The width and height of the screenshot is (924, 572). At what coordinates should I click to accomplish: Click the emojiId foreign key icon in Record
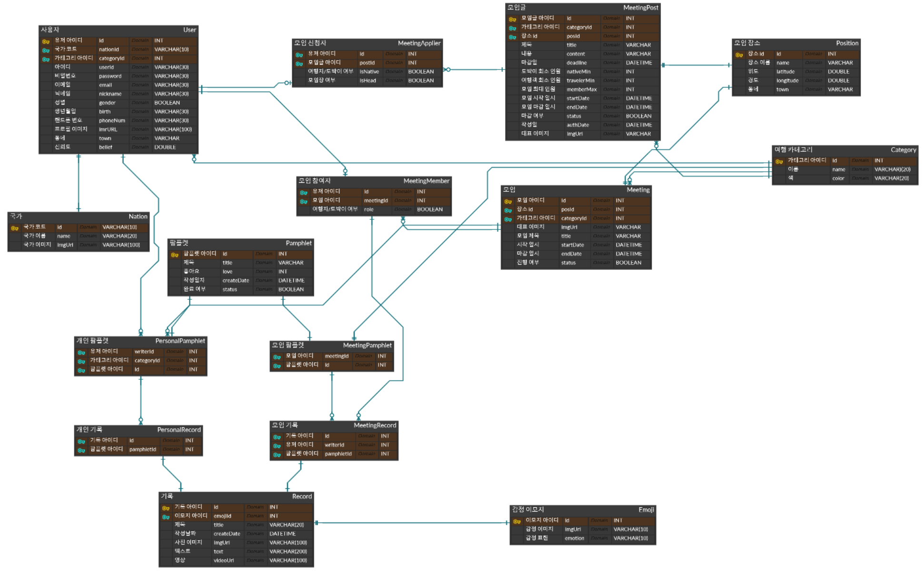166,517
